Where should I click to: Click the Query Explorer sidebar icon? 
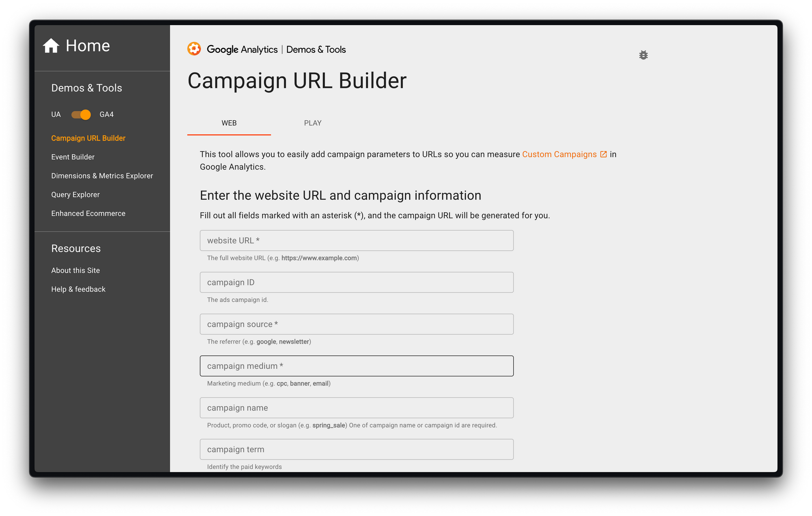pyautogui.click(x=75, y=194)
